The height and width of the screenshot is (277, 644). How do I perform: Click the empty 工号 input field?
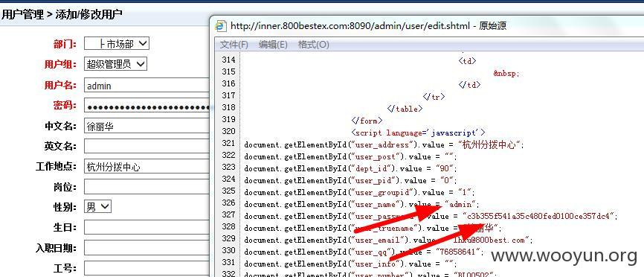pos(147,268)
